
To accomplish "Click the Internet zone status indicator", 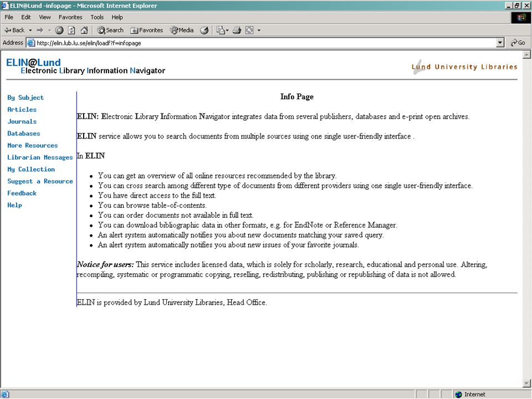I will (x=470, y=394).
